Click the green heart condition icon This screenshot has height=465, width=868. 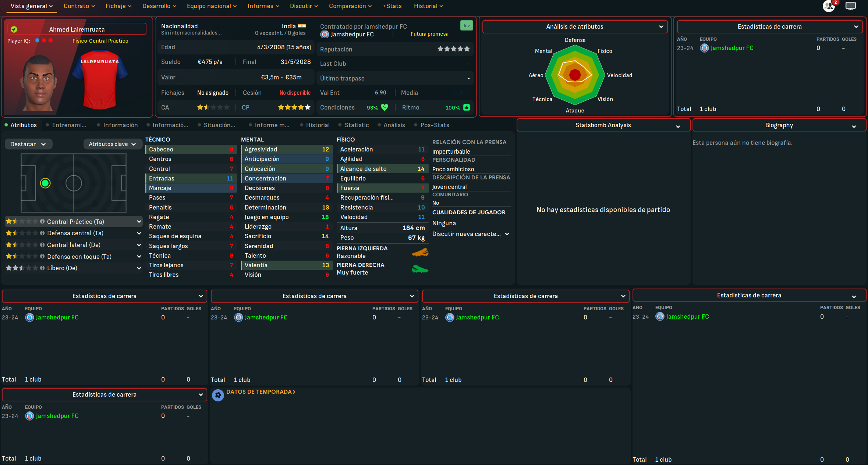coord(385,107)
